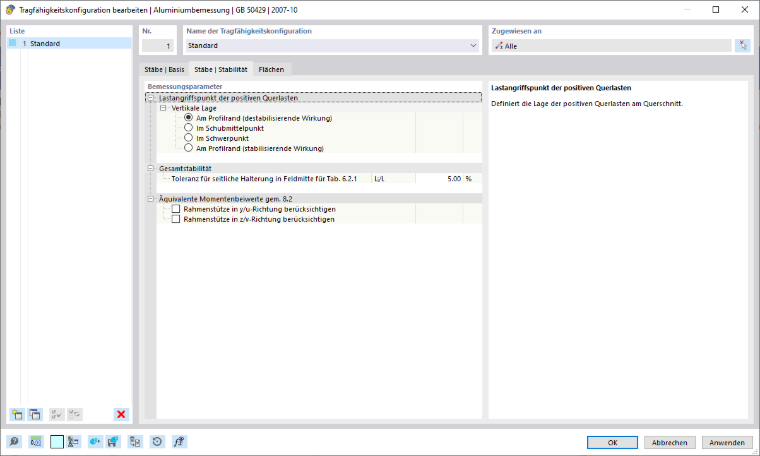This screenshot has width=760, height=456.
Task: Click the circular reset arrow icon
Action: 157,441
